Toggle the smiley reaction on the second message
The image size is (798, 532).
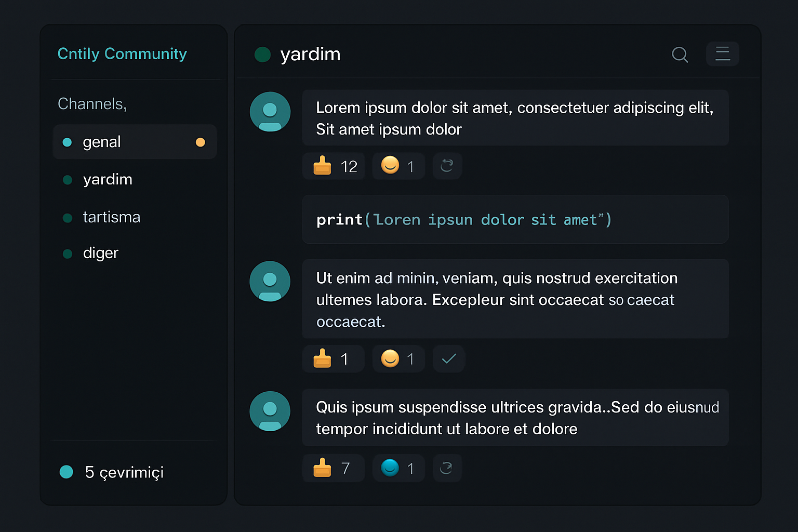tap(398, 358)
